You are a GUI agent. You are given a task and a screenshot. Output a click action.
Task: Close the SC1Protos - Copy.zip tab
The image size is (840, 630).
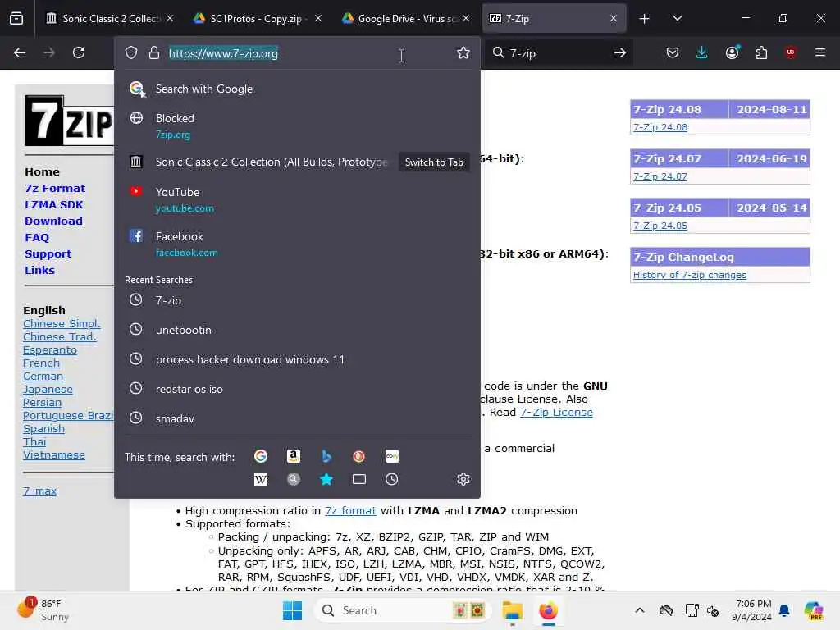click(318, 18)
